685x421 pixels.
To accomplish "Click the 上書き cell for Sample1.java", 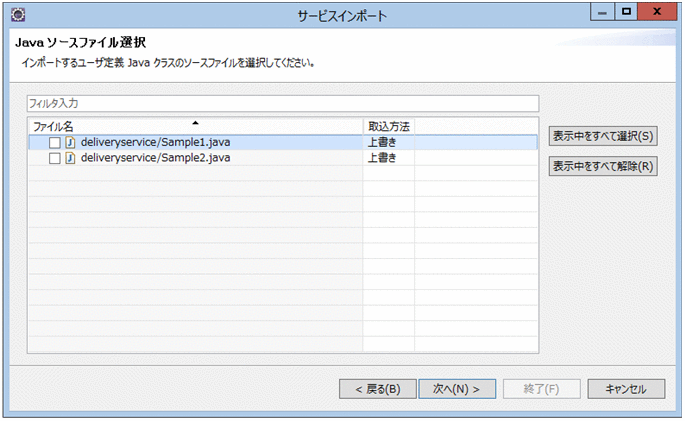I will (388, 142).
